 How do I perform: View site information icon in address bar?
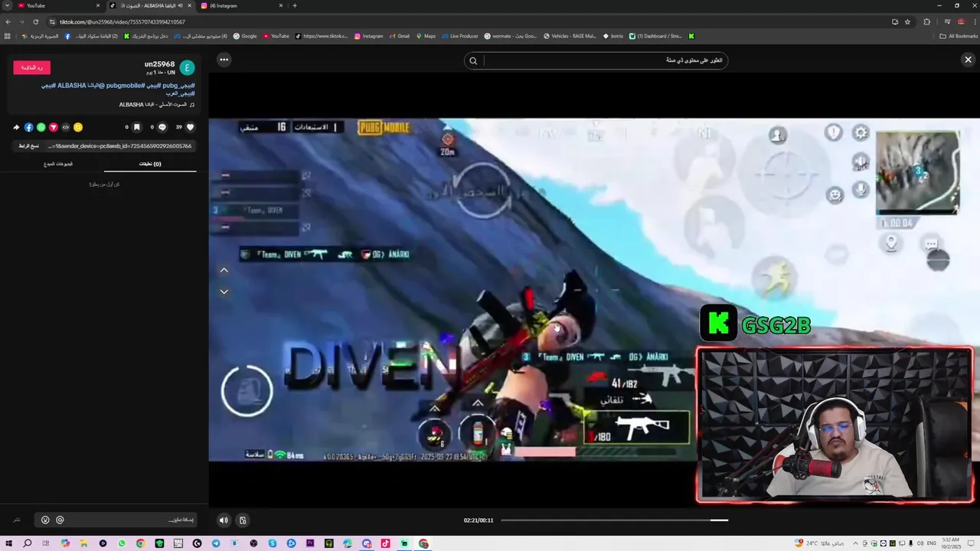52,21
